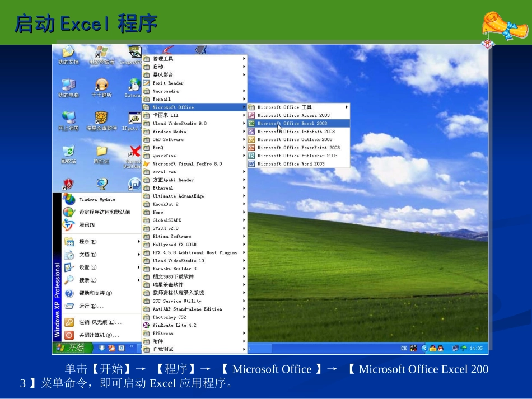Screen dimensions: 532x399
Task: Select 网上邻居 desktop icon
Action: pos(68,121)
